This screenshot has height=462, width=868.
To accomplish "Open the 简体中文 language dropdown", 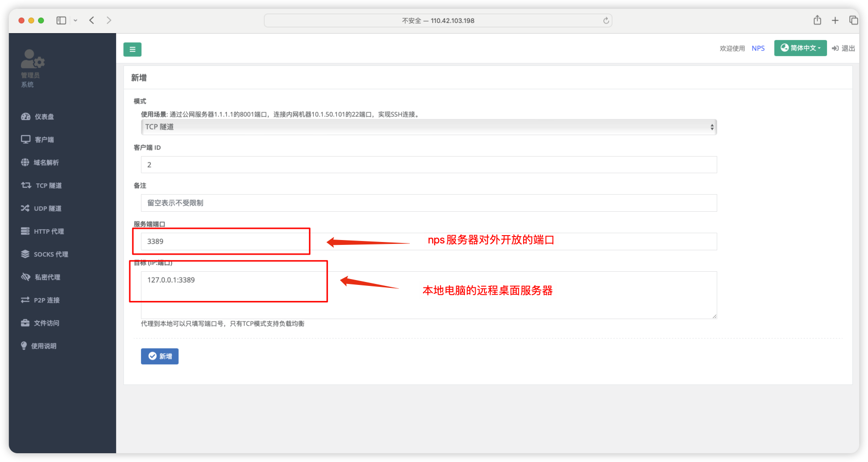I will click(800, 48).
